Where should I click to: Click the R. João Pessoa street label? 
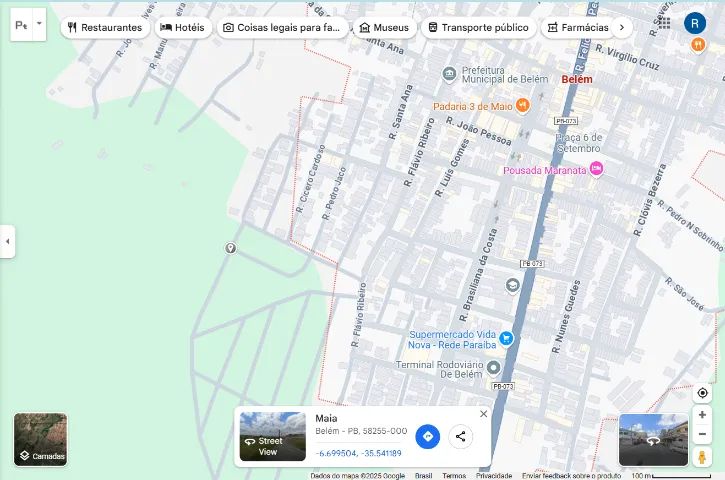479,131
